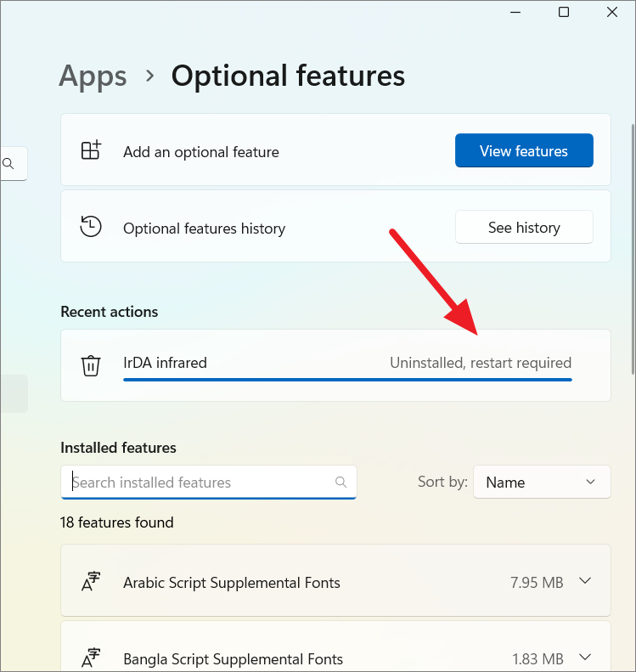
Task: Select the Uninstalled, restart required status text
Action: 481,363
